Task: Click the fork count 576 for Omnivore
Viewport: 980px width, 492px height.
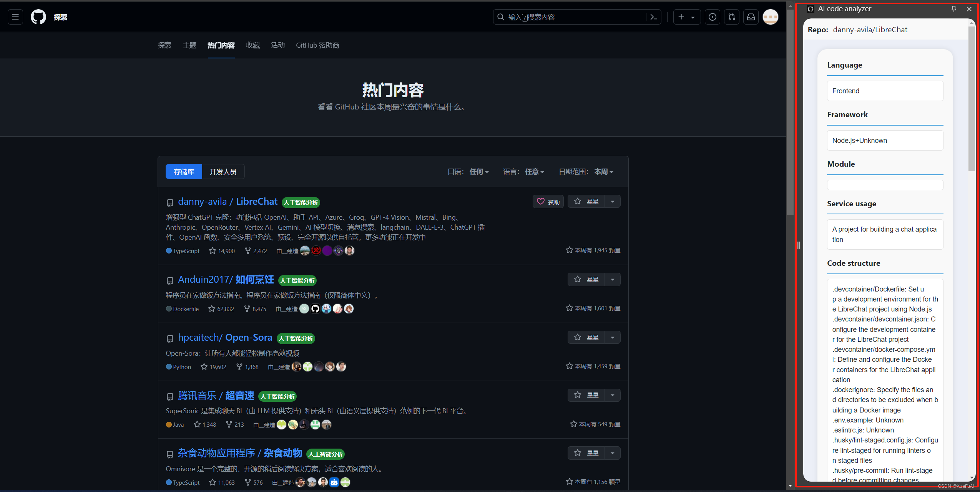Action: (x=254, y=482)
